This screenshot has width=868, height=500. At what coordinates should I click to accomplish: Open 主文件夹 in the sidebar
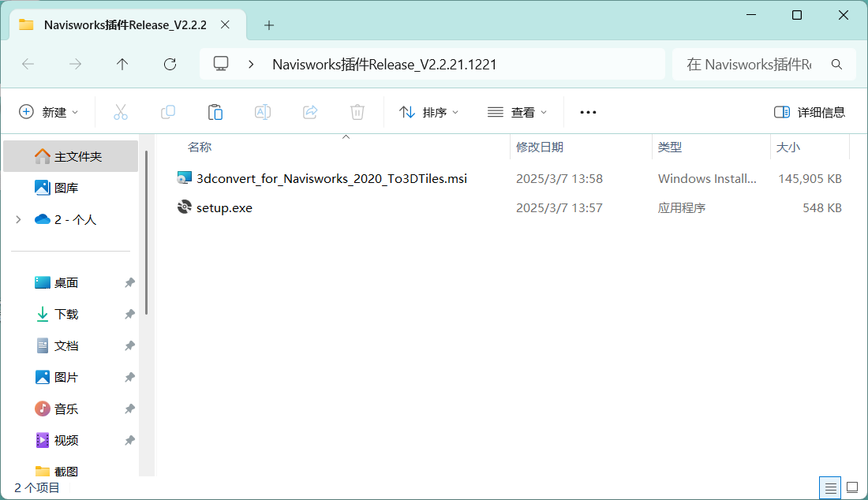[71, 156]
